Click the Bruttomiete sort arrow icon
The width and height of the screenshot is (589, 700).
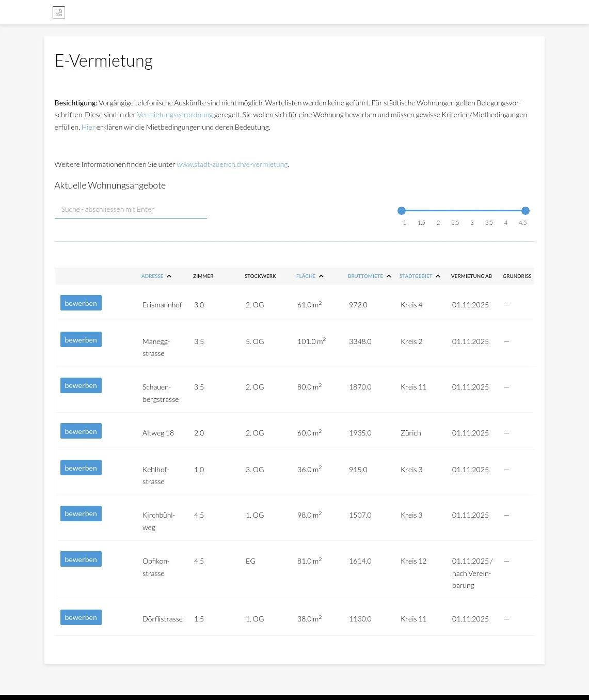(389, 276)
